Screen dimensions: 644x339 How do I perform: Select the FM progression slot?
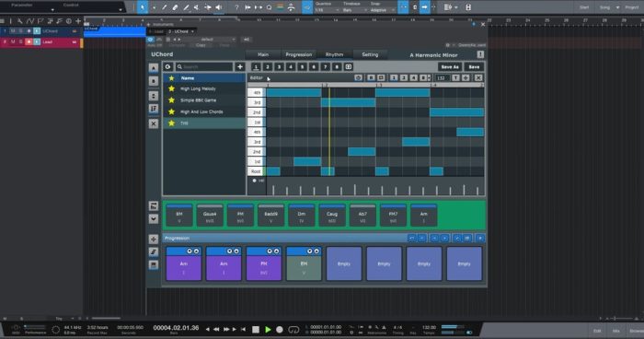coord(264,264)
